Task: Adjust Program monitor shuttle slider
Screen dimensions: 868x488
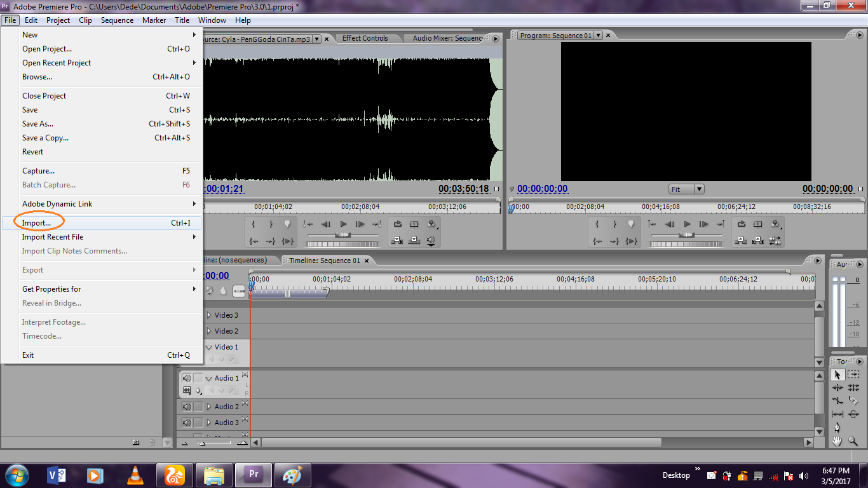Action: pos(686,235)
